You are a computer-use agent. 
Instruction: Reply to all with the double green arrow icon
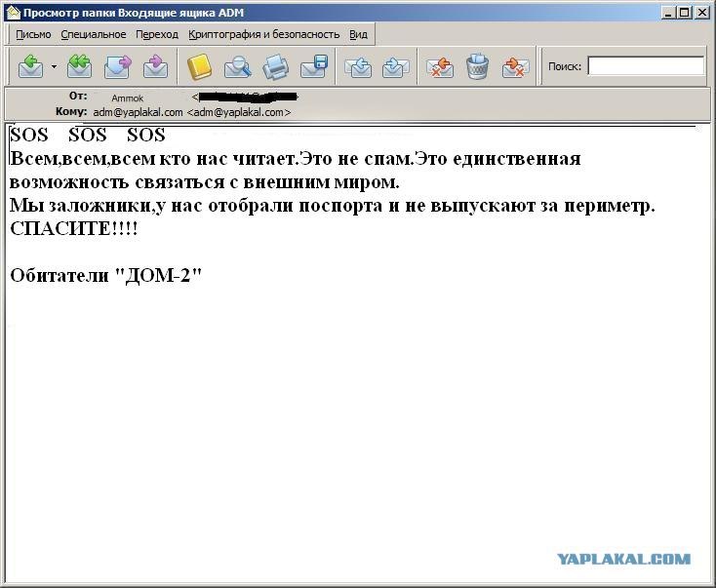point(79,66)
